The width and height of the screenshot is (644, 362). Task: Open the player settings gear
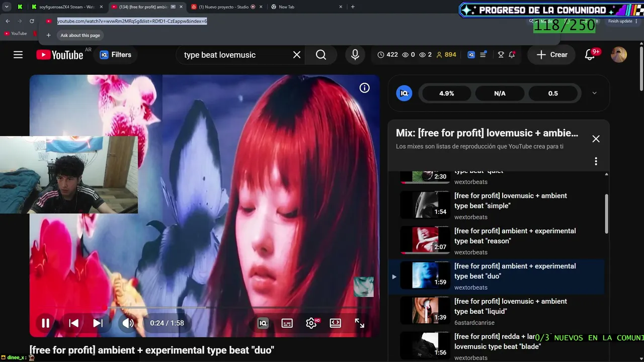(x=311, y=323)
